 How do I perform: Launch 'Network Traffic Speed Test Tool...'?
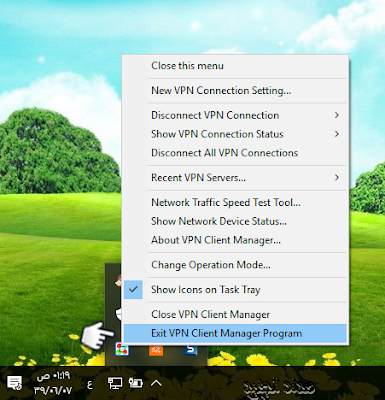[x=235, y=202]
